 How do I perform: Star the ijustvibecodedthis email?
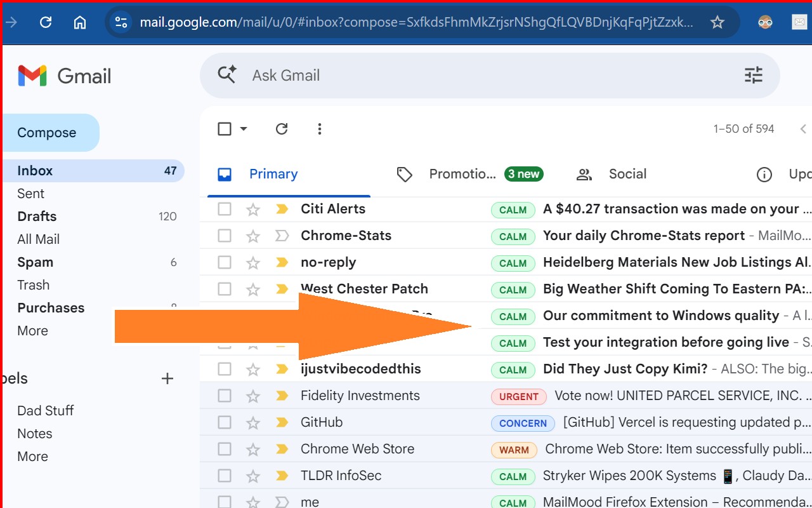[x=253, y=369]
